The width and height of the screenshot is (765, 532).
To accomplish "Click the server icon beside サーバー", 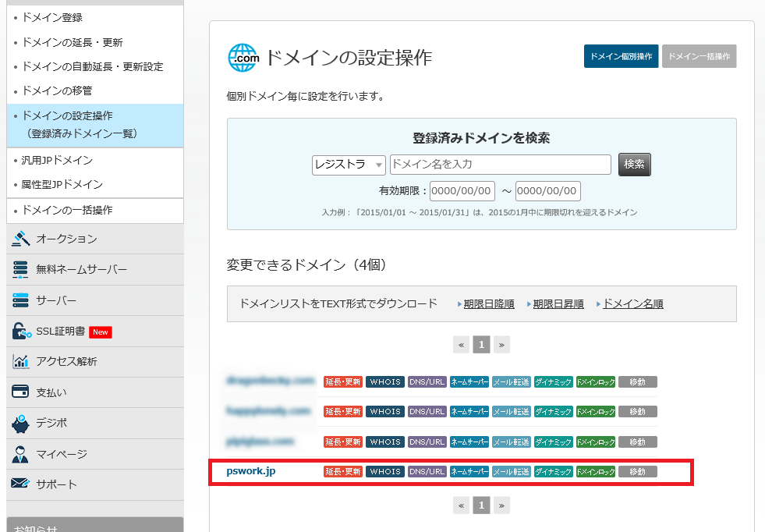I will tap(21, 300).
